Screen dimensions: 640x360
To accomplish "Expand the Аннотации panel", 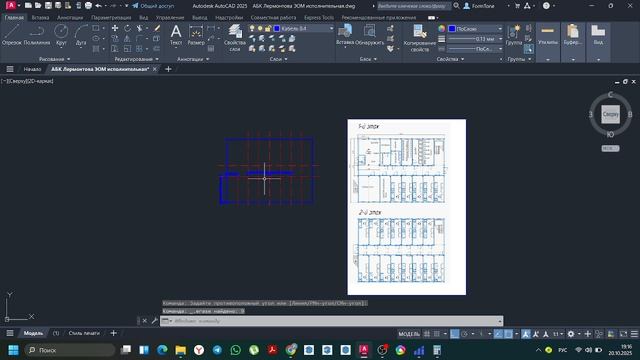I will [193, 59].
